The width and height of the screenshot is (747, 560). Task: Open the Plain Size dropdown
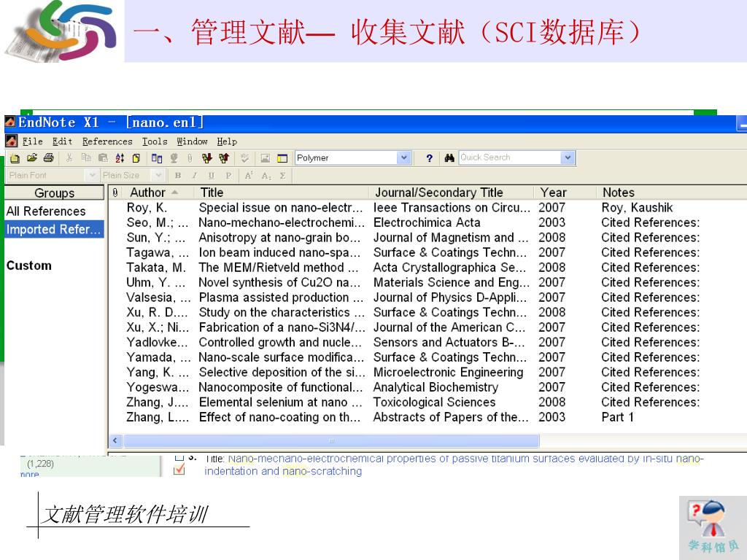pyautogui.click(x=158, y=175)
